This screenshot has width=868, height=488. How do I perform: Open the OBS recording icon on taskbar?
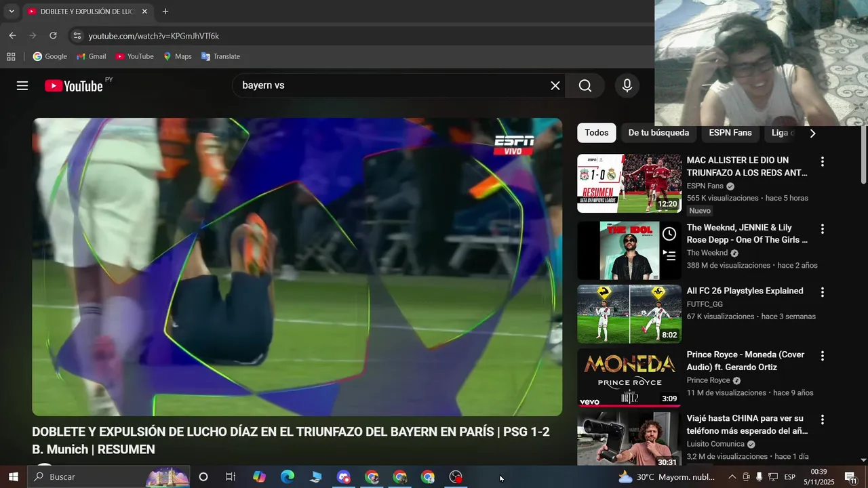pyautogui.click(x=456, y=477)
